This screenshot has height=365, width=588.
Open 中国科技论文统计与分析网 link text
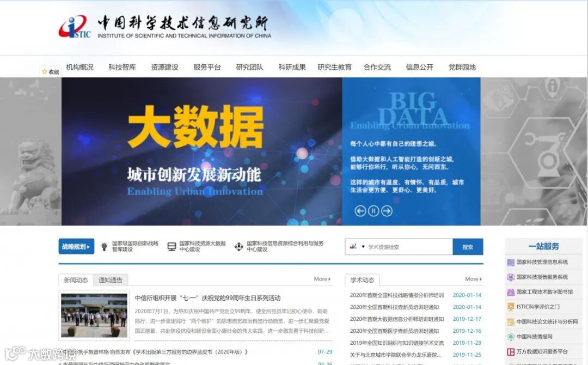click(547, 322)
